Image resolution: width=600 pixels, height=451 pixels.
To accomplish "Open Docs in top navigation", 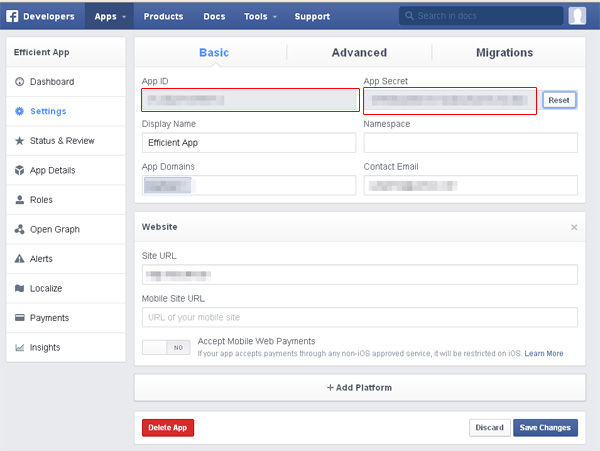I will coord(214,16).
